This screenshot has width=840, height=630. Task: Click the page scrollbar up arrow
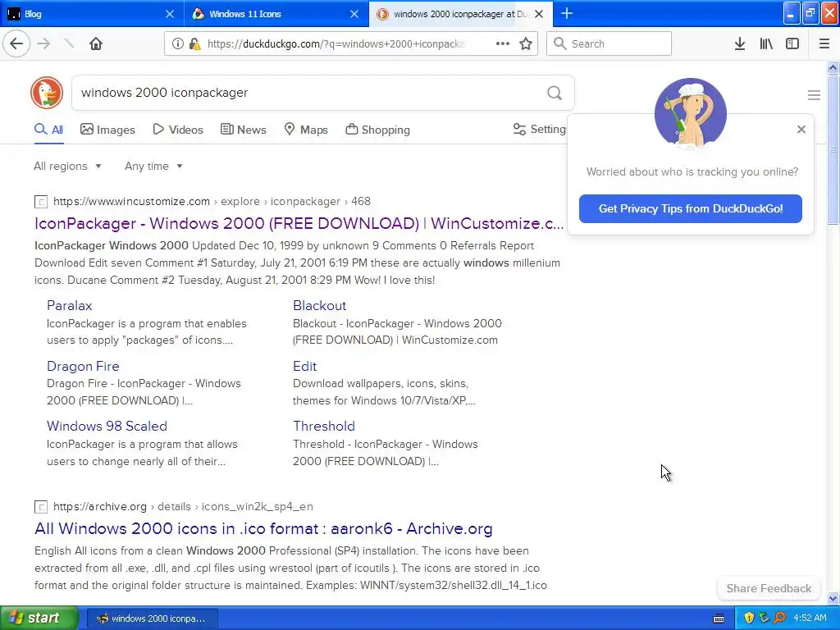pos(833,67)
